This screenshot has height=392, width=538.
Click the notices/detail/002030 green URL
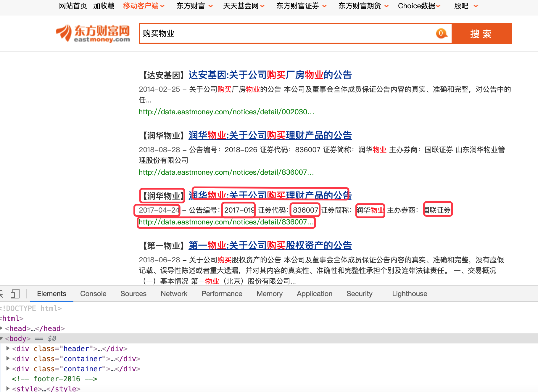(226, 112)
